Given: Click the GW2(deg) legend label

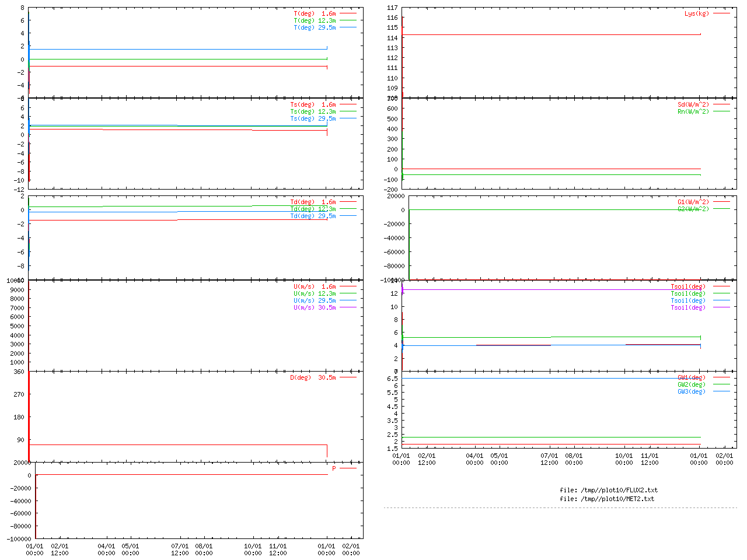Looking at the screenshot, I should point(692,384).
